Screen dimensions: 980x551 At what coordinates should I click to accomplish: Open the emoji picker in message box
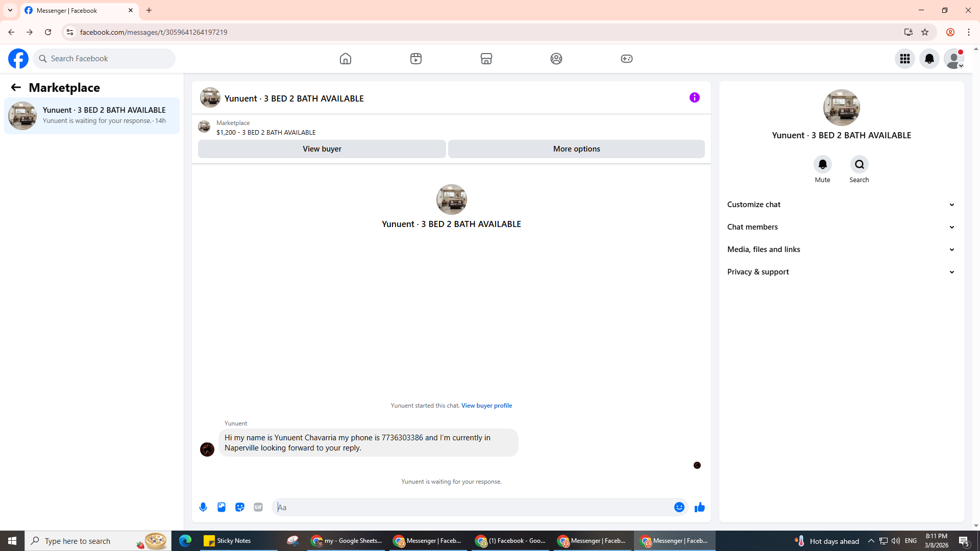(679, 507)
